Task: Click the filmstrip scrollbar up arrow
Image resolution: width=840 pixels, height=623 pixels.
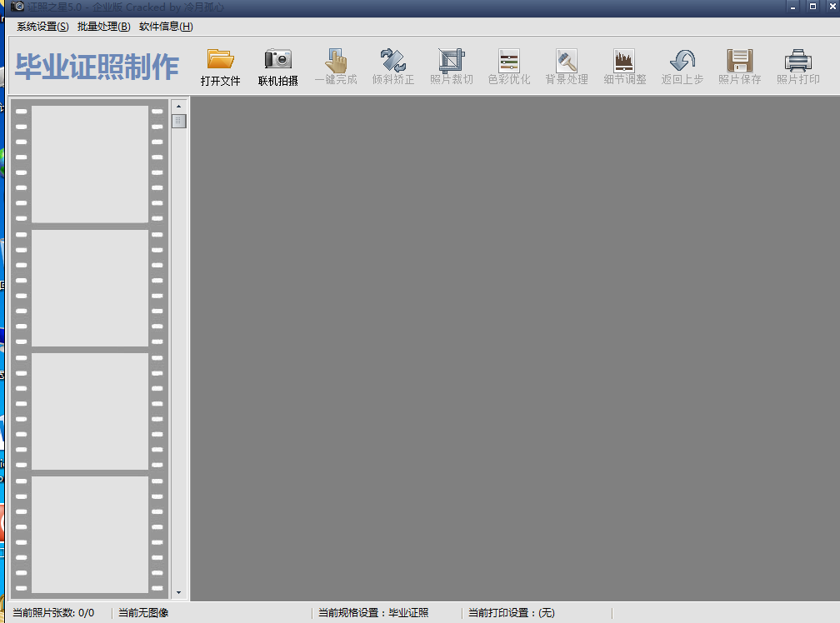Action: [179, 105]
